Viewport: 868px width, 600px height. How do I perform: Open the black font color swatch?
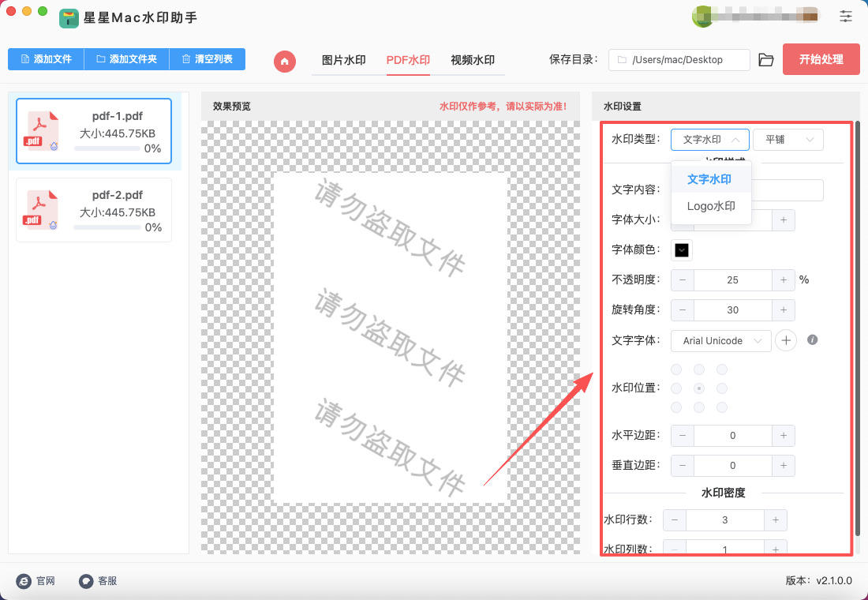(682, 250)
